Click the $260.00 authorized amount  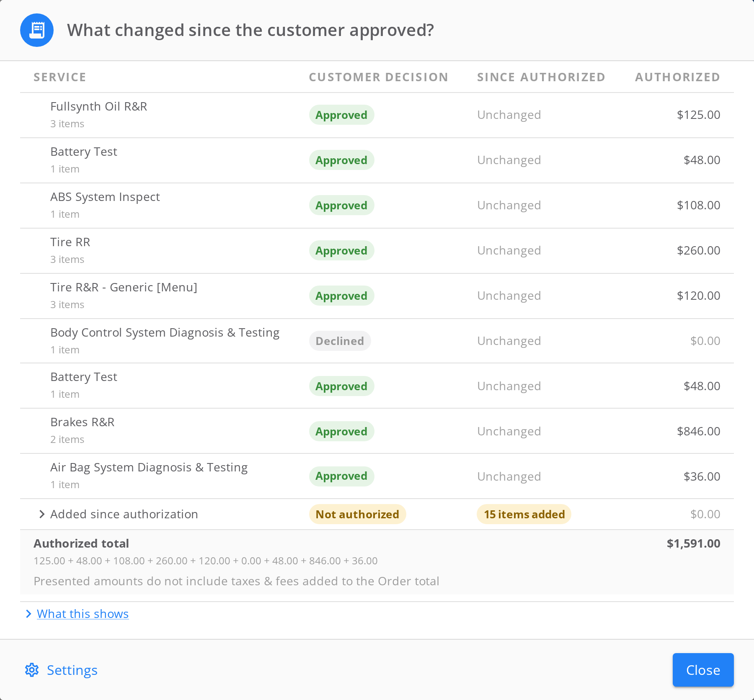pos(698,250)
